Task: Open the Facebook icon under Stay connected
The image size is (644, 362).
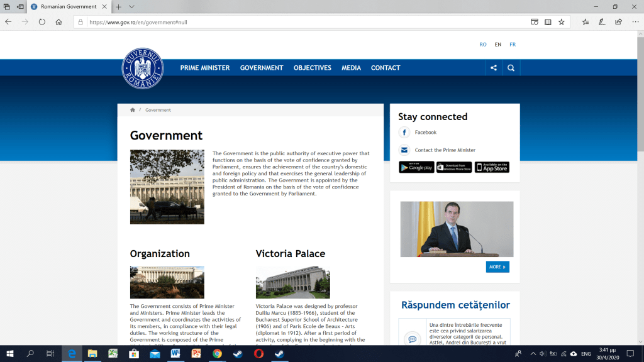Action: point(404,133)
